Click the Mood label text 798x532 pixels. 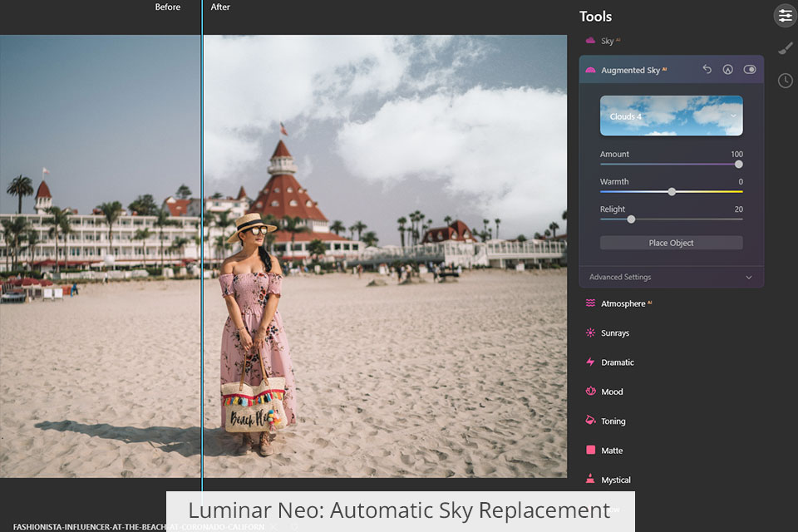pyautogui.click(x=612, y=392)
